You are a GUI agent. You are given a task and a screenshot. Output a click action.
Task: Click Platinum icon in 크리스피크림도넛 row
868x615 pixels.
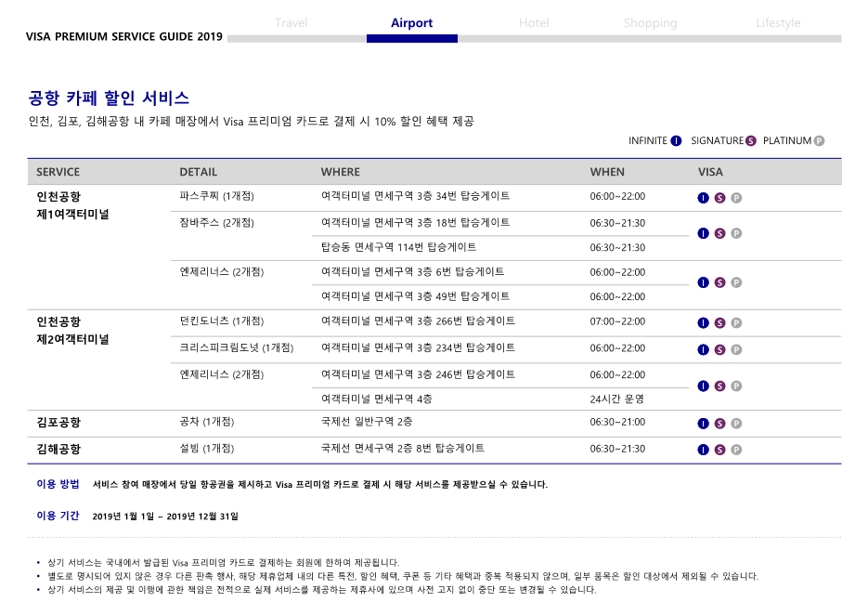coord(736,349)
